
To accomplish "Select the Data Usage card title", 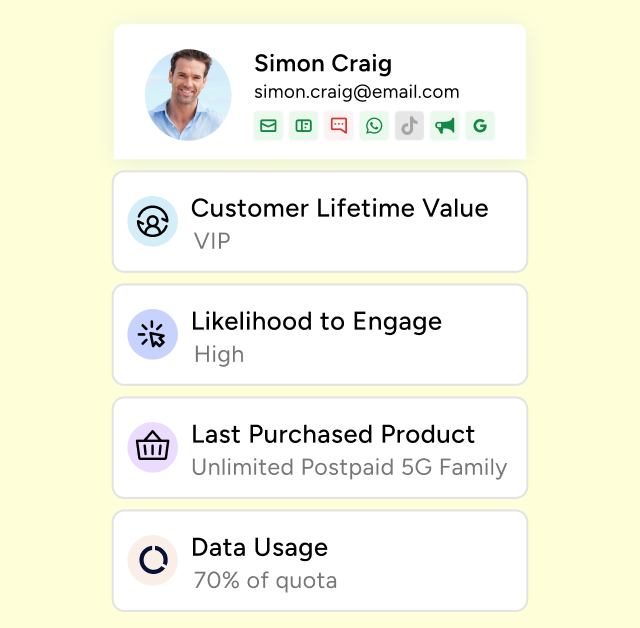I will (x=259, y=547).
